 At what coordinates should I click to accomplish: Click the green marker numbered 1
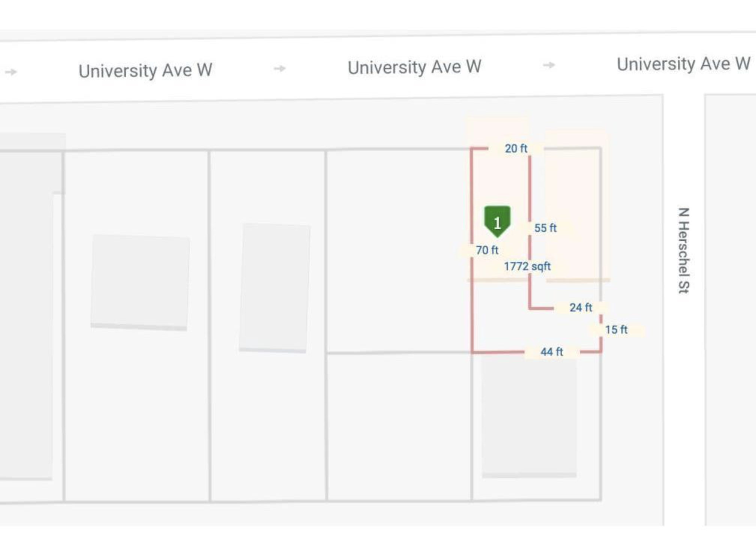[497, 221]
